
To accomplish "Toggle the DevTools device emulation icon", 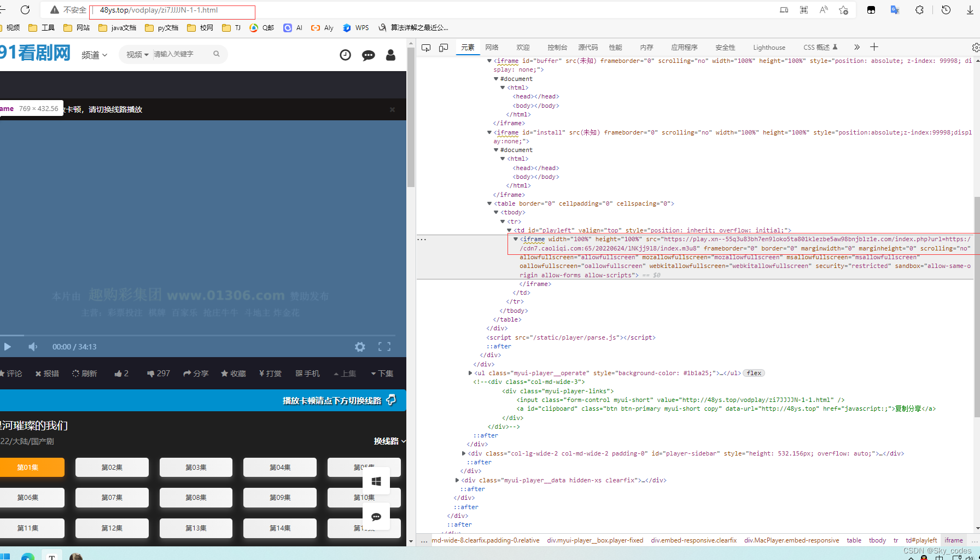I will (444, 48).
